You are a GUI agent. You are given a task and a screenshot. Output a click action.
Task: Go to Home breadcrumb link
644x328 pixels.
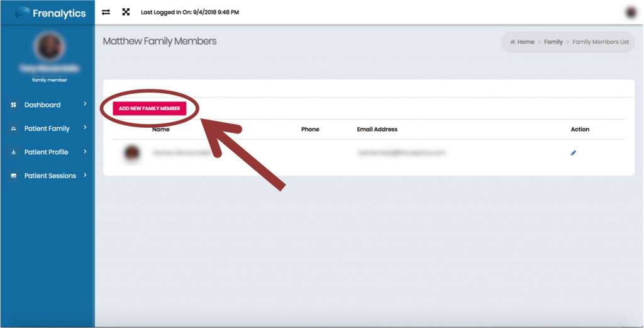pyautogui.click(x=526, y=42)
